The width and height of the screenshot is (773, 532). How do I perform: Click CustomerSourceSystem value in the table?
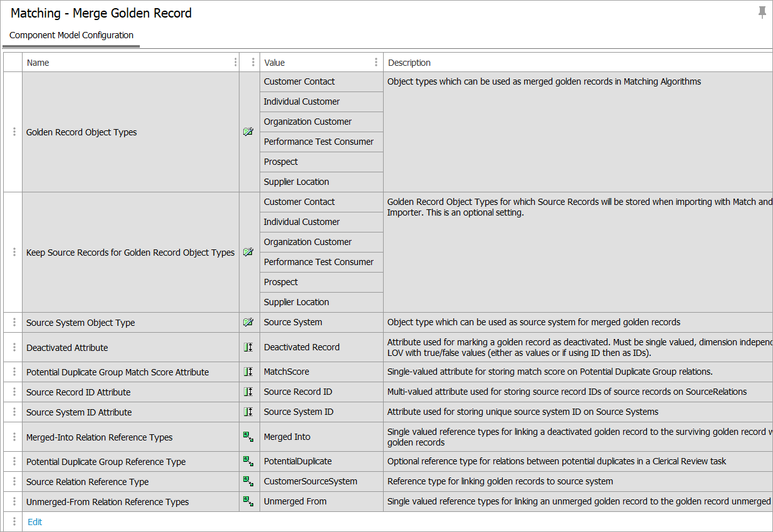[x=310, y=481]
